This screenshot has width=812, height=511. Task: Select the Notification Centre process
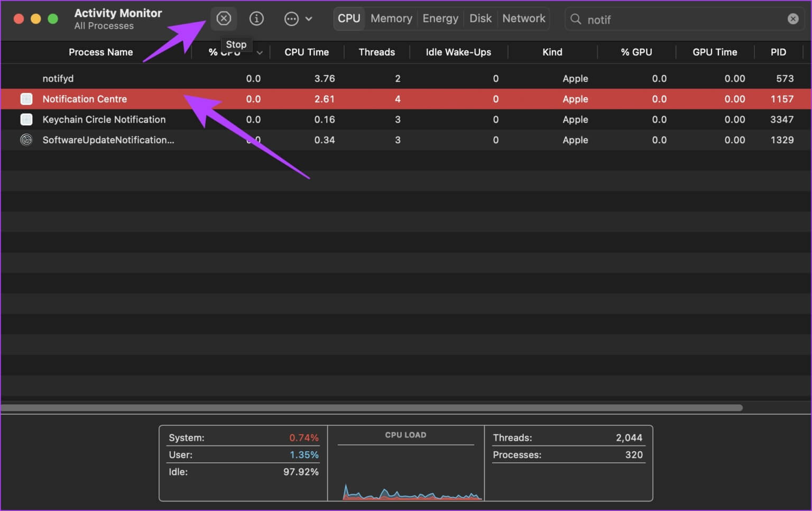(406, 99)
